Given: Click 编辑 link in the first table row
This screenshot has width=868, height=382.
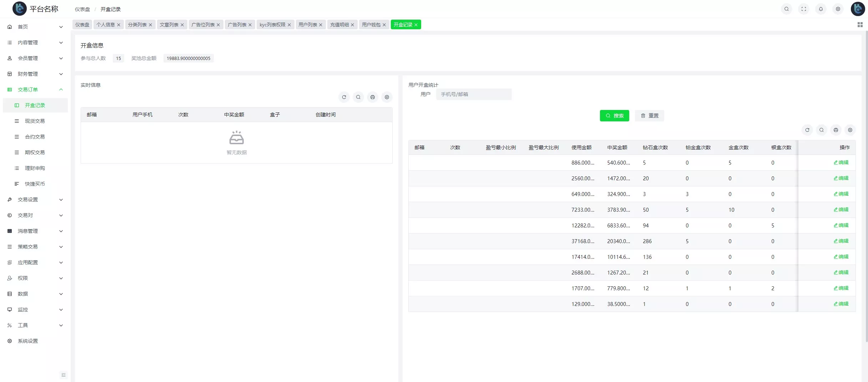Looking at the screenshot, I should click(841, 162).
